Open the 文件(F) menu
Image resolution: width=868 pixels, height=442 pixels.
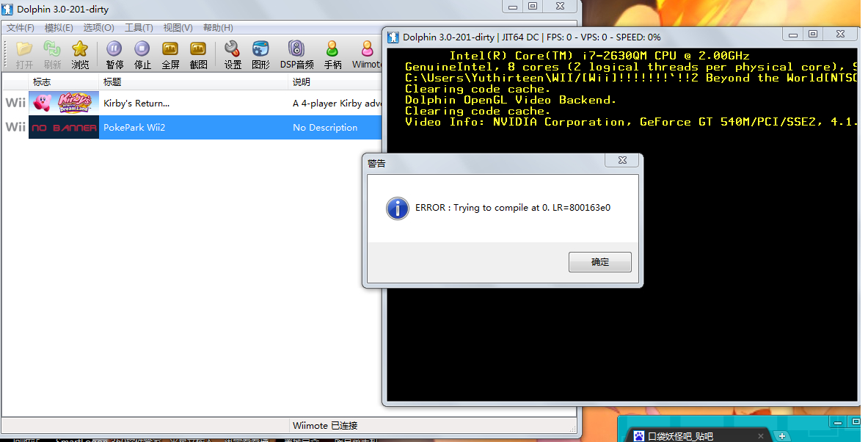pyautogui.click(x=21, y=28)
